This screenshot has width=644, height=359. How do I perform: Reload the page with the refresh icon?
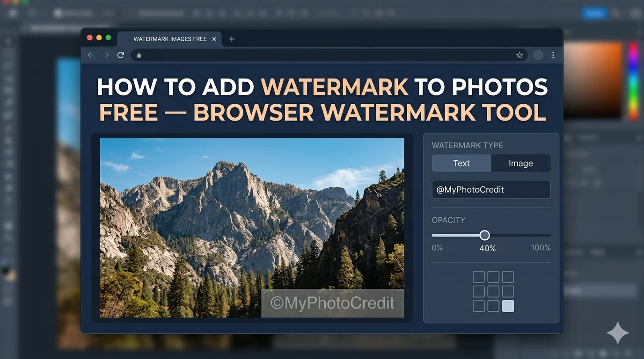[121, 55]
